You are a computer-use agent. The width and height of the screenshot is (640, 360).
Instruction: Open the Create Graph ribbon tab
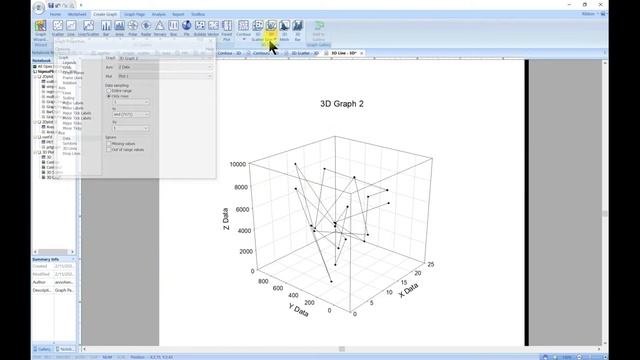coord(105,14)
